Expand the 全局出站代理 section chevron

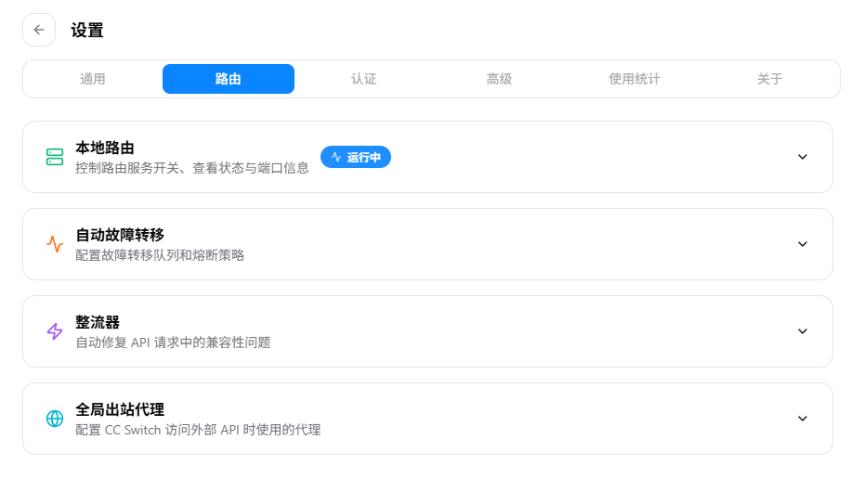pos(803,419)
